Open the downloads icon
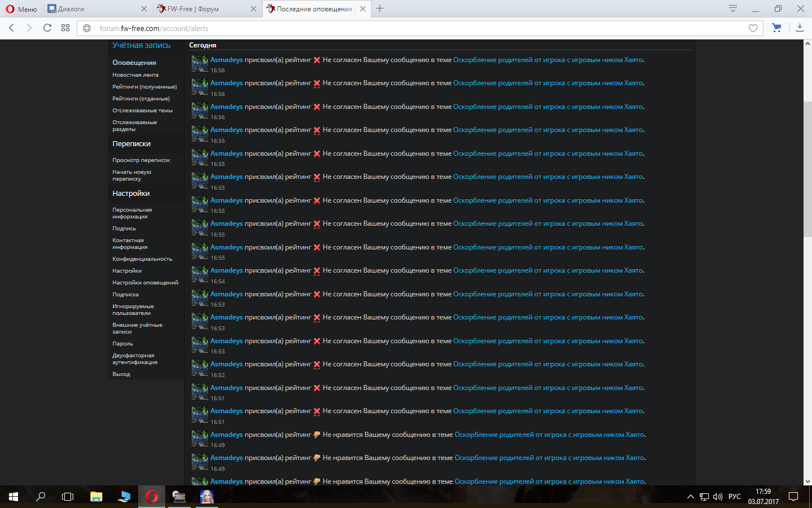Viewport: 812px width, 508px height. [x=800, y=28]
